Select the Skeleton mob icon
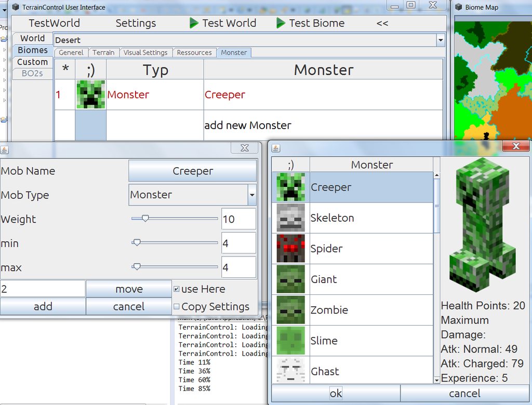The width and height of the screenshot is (532, 405). (290, 218)
